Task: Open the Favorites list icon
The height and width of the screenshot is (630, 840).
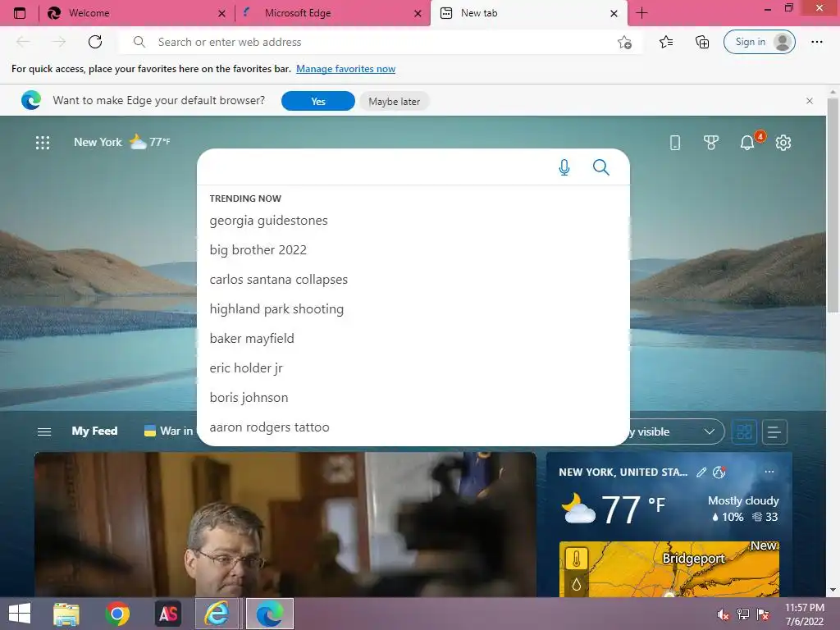Action: [x=666, y=42]
